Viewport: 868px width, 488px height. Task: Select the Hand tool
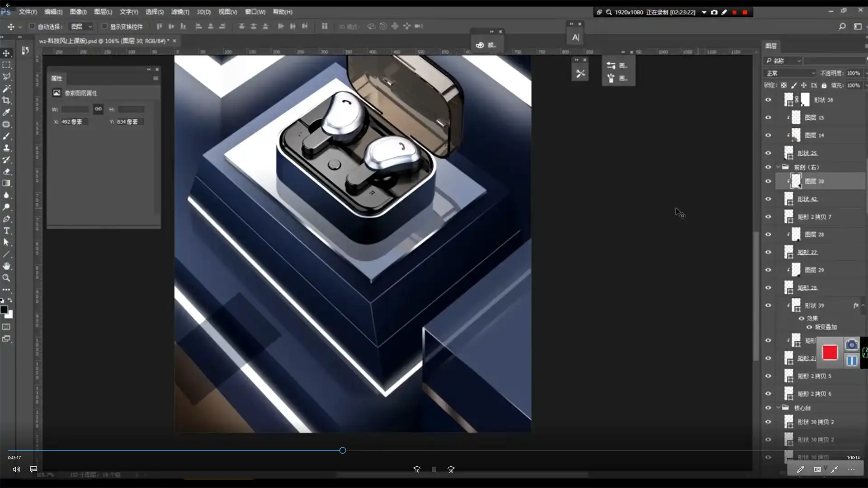point(6,266)
